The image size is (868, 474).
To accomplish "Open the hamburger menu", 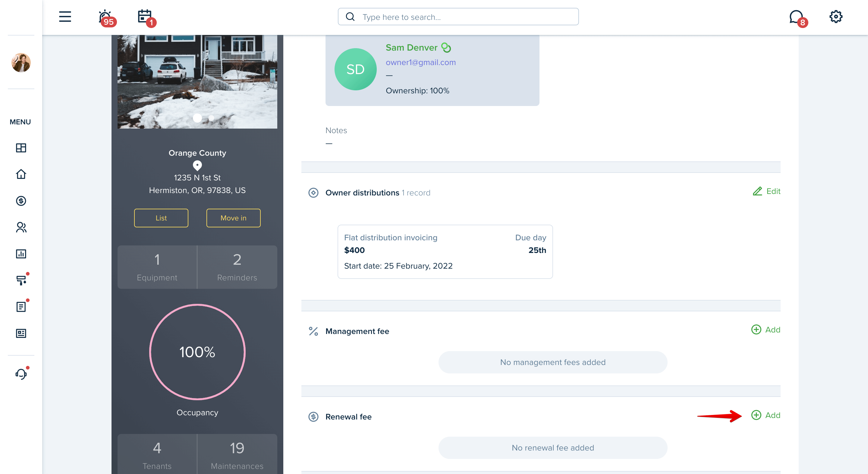I will click(65, 17).
